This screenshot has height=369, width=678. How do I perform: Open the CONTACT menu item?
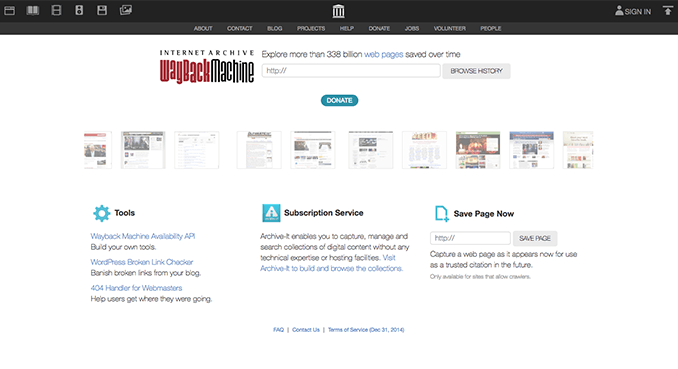click(240, 29)
